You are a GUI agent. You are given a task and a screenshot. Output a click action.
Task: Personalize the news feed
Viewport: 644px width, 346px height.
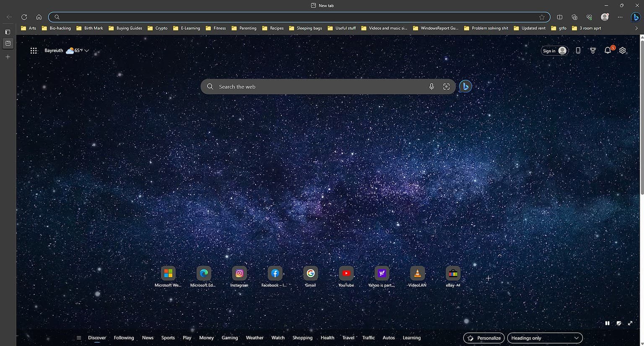[x=483, y=338]
